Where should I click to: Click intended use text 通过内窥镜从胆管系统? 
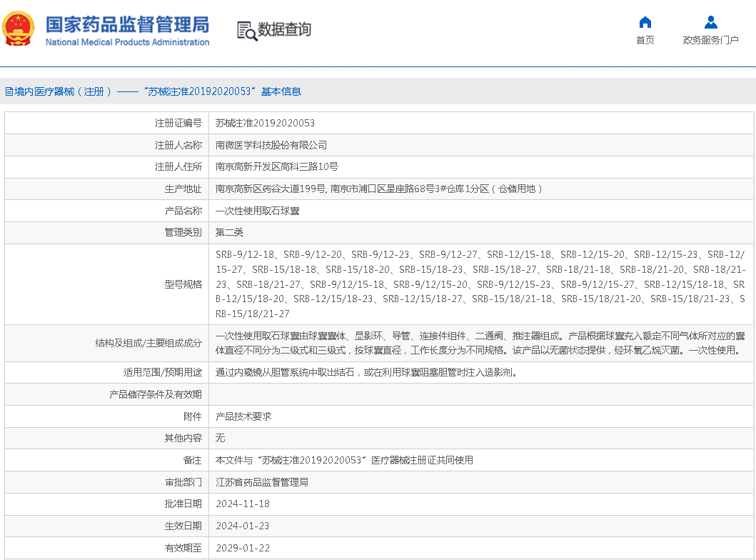pos(366,372)
